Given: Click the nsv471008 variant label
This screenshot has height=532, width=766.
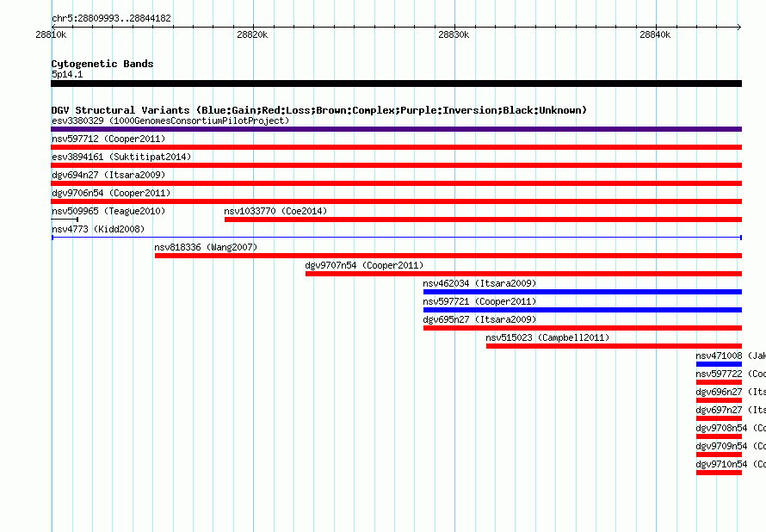Looking at the screenshot, I should (731, 356).
